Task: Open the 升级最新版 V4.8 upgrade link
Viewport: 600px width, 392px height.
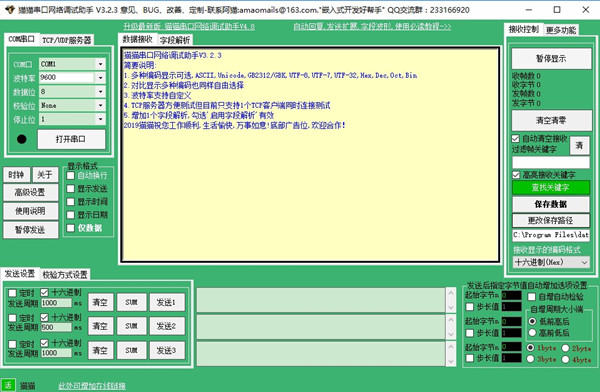Action: tap(189, 26)
